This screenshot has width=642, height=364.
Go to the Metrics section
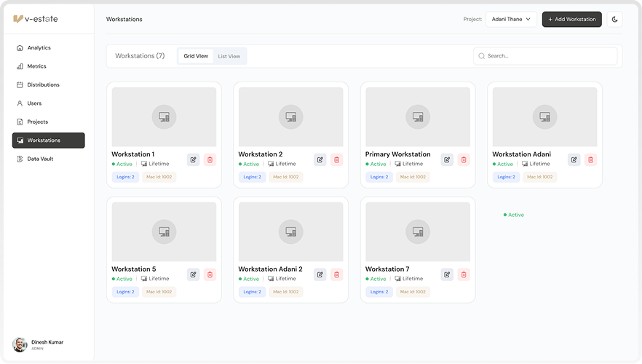[48, 66]
